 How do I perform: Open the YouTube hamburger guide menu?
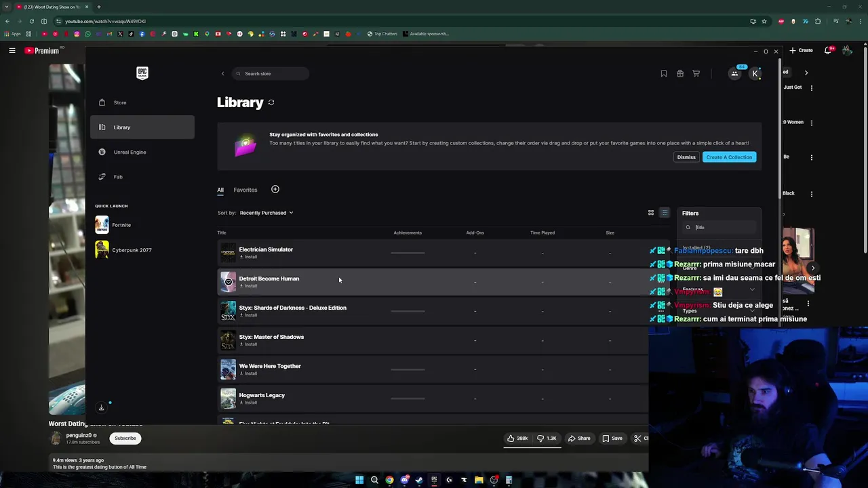tap(12, 50)
